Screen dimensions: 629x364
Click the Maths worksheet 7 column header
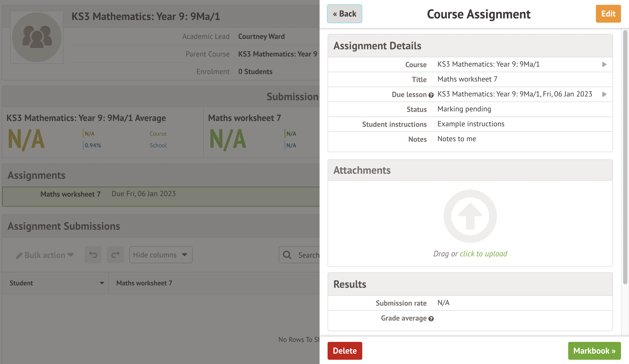144,283
